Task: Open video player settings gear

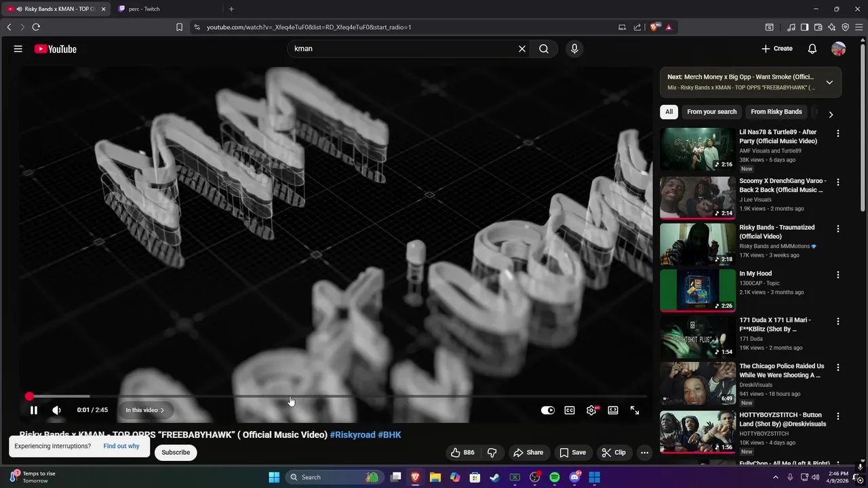Action: pos(591,410)
